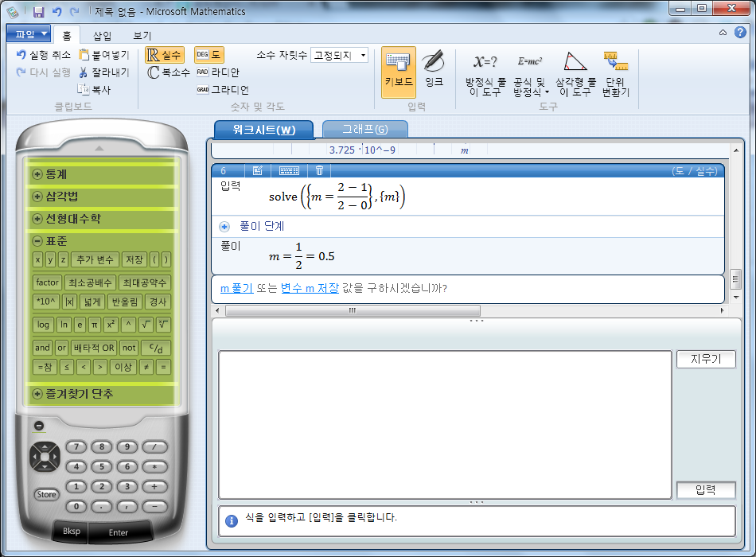This screenshot has height=557, width=756.
Task: Select DEG 도 degree mode
Action: (x=208, y=55)
